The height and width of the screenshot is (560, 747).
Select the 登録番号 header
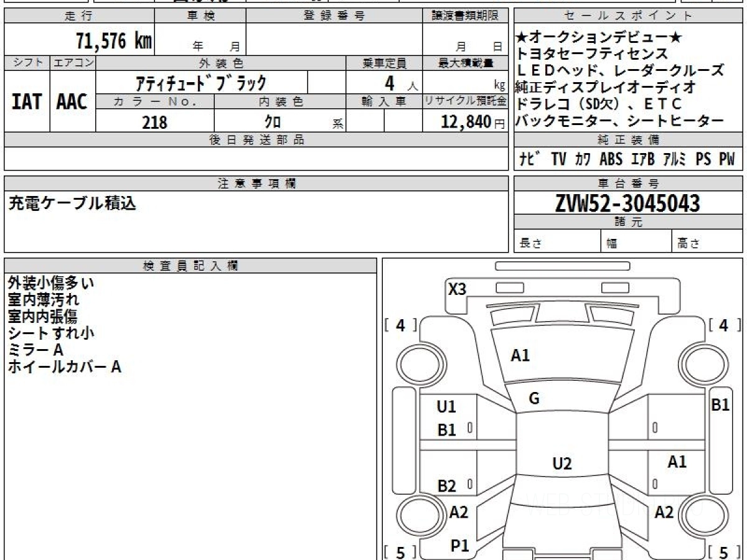334,16
